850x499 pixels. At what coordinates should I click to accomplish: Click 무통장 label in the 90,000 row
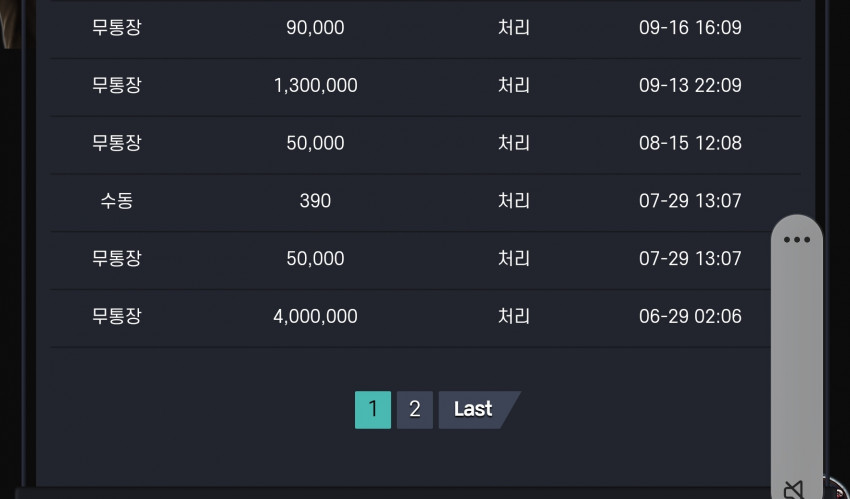pyautogui.click(x=117, y=28)
